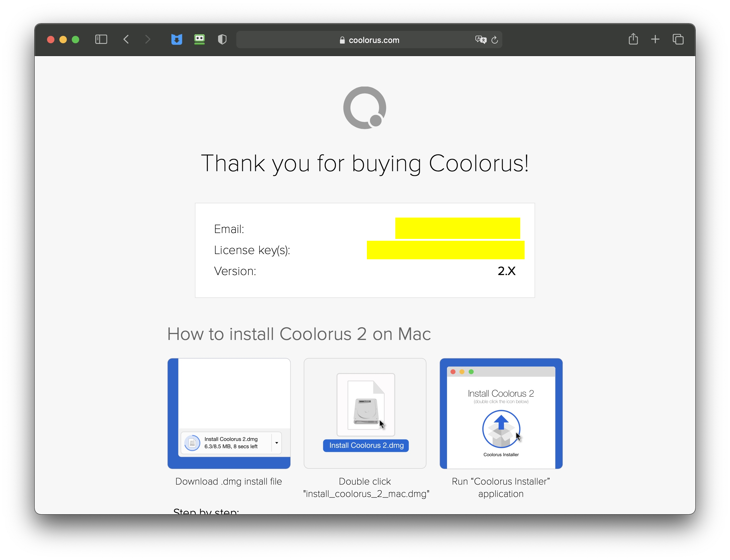Click the green full-screen window button

[x=75, y=40]
